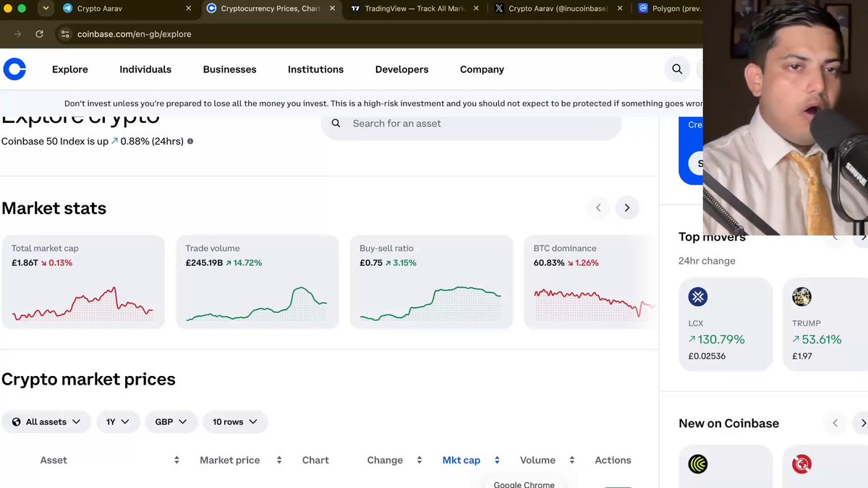Viewport: 868px width, 488px height.
Task: Go to previous New on Coinbase items
Action: pyautogui.click(x=835, y=423)
